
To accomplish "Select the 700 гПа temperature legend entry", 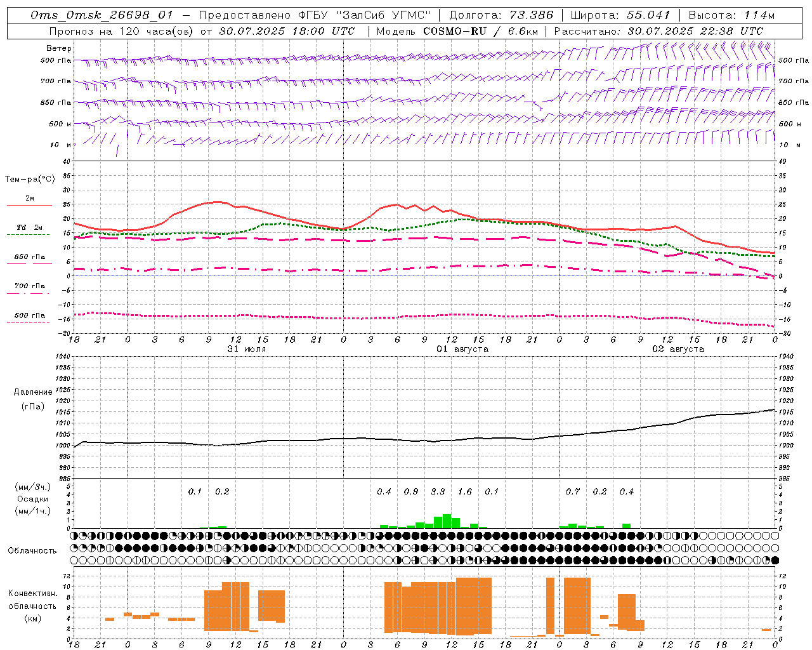I will click(x=30, y=286).
